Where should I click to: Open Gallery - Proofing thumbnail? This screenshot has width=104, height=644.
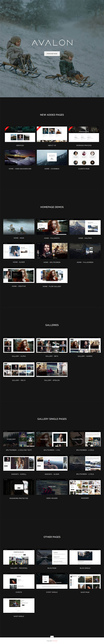coord(19,557)
